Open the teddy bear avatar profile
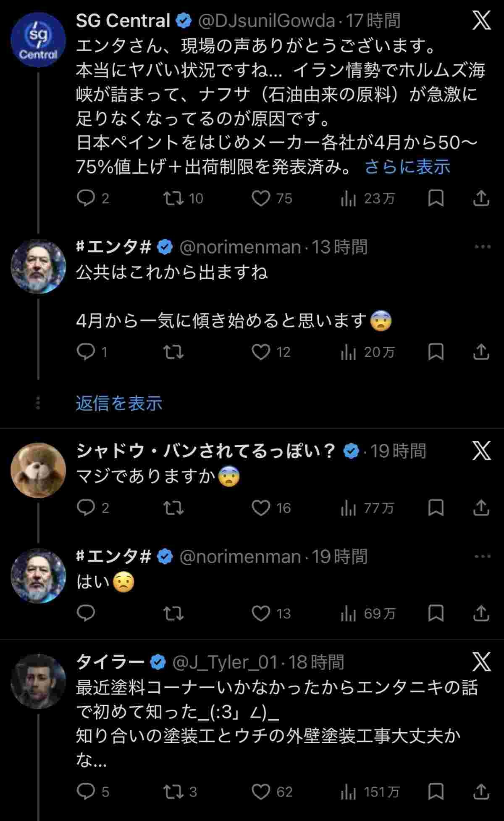The width and height of the screenshot is (504, 821). pos(38,470)
